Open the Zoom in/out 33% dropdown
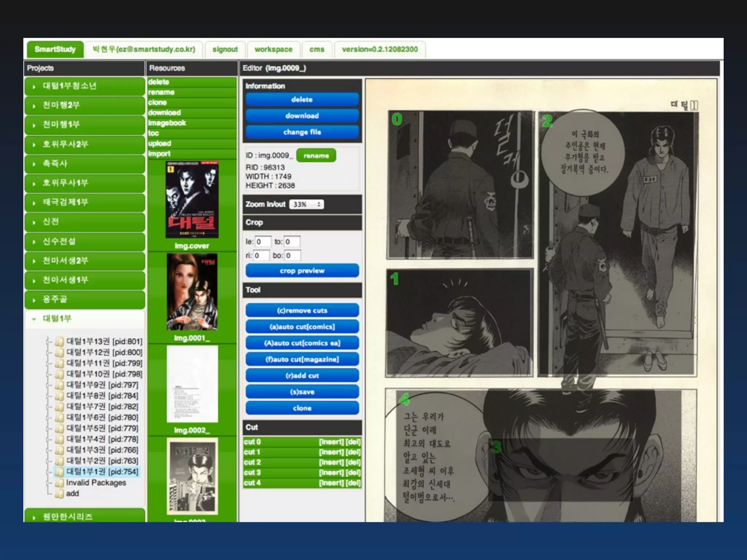Image resolution: width=747 pixels, height=560 pixels. [307, 205]
